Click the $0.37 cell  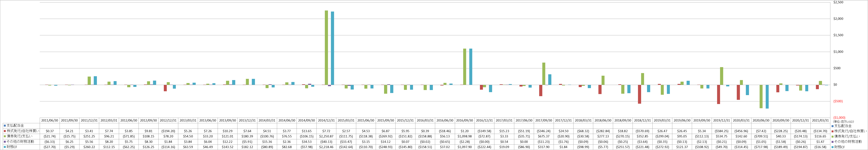[50, 131]
